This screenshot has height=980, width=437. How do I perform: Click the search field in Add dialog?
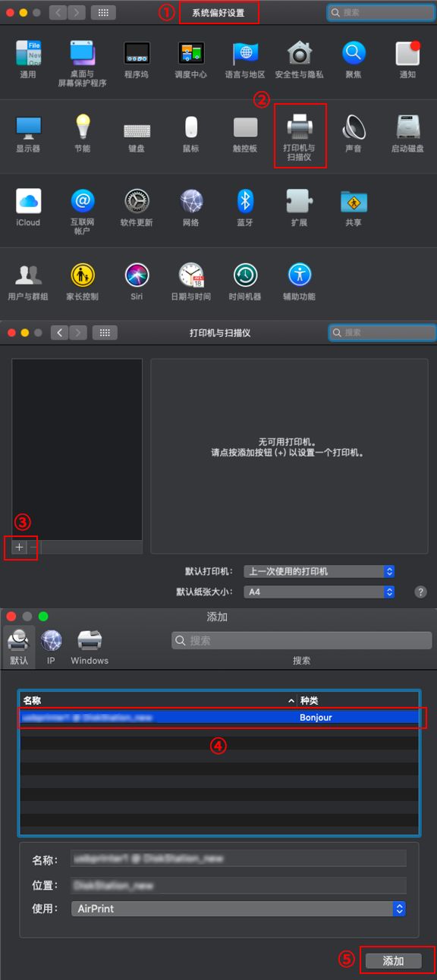(x=301, y=641)
